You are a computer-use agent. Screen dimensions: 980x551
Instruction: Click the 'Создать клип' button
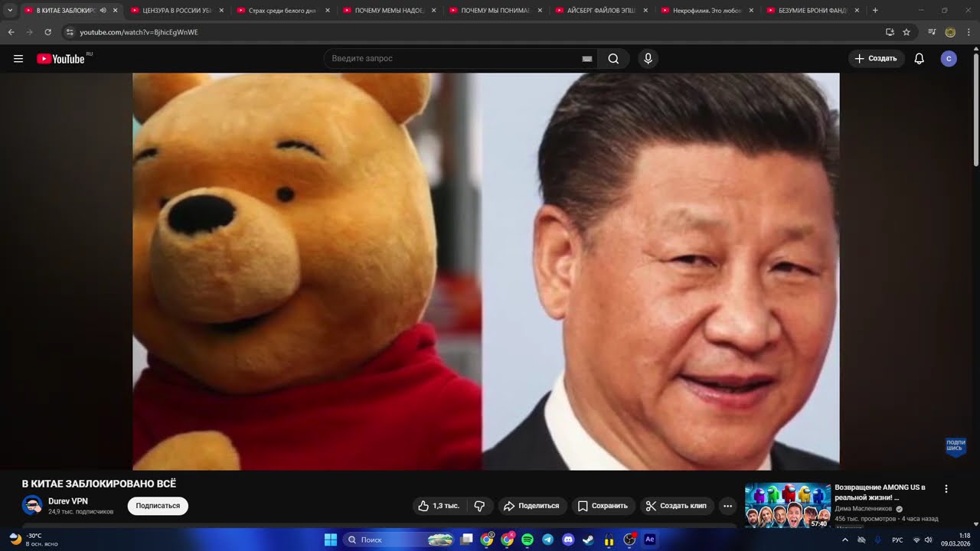pyautogui.click(x=677, y=506)
